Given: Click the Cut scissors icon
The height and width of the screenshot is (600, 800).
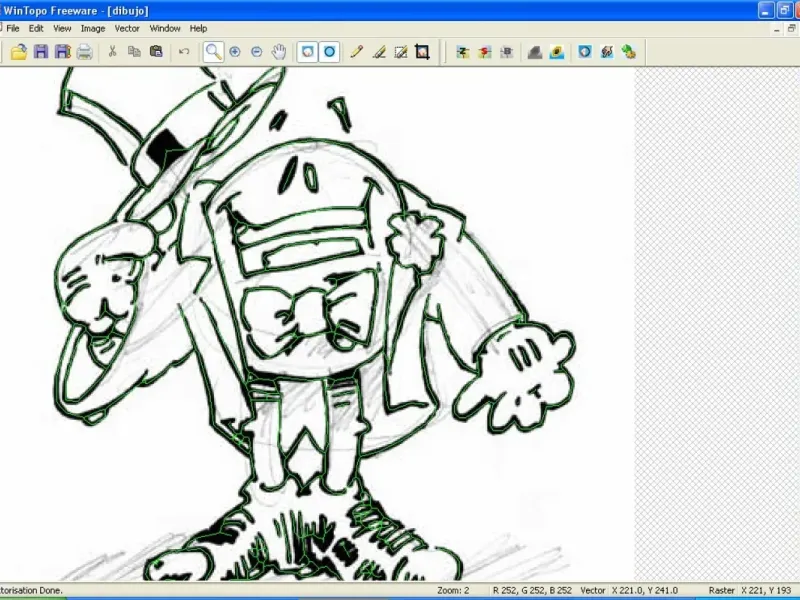Looking at the screenshot, I should [x=112, y=52].
